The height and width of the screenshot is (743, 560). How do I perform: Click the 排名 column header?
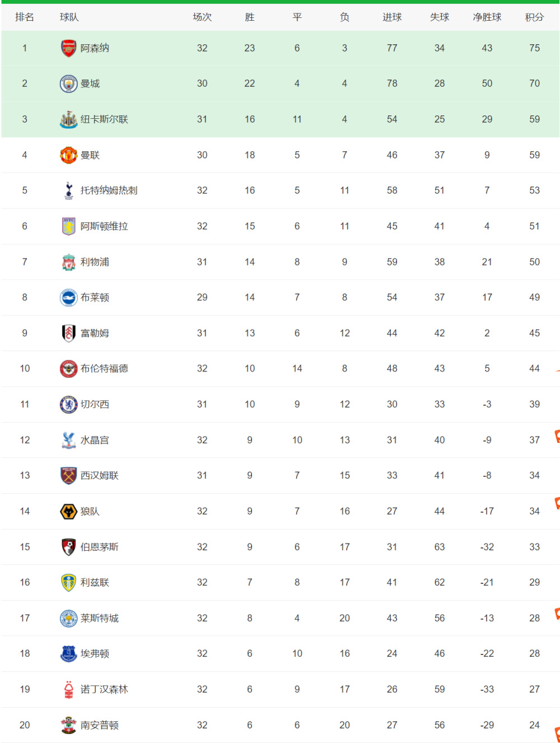pyautogui.click(x=25, y=17)
